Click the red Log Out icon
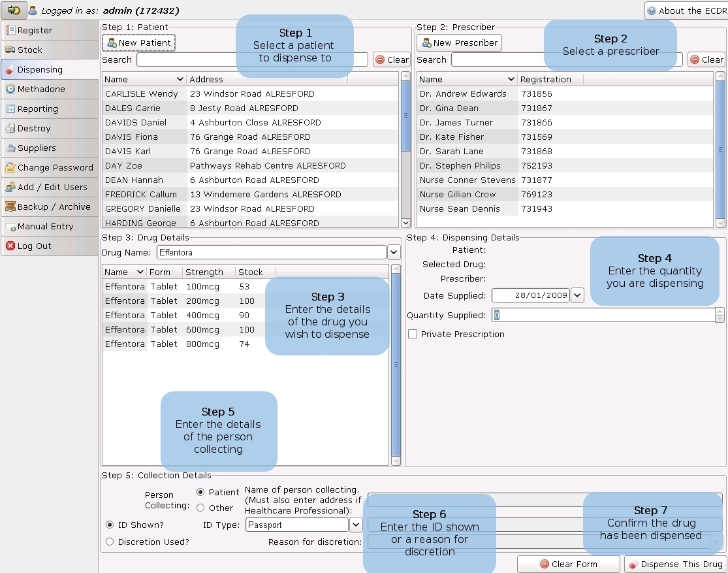The image size is (728, 573). (10, 246)
